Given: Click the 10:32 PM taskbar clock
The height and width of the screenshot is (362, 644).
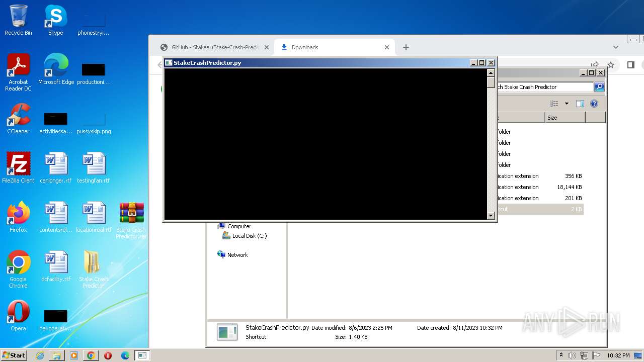Looking at the screenshot, I should point(618,355).
